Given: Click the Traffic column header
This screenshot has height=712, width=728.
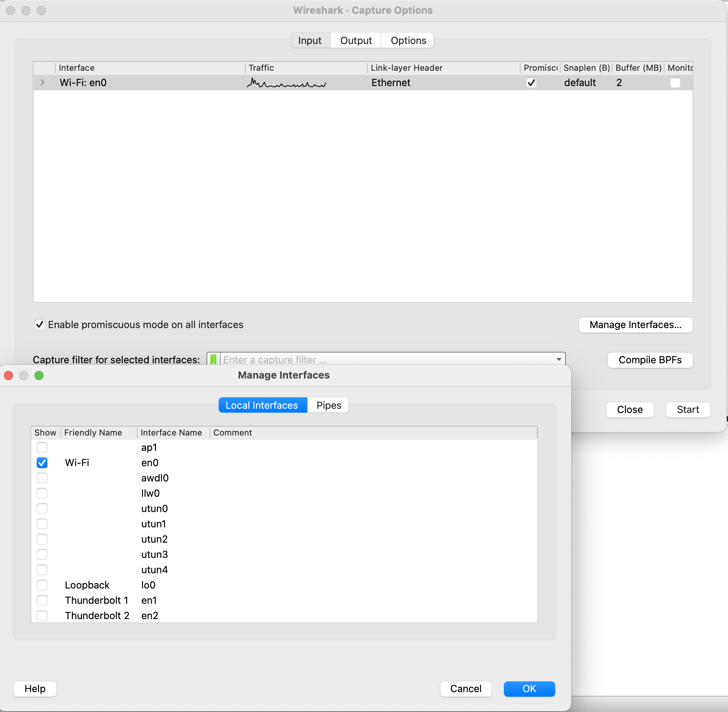Looking at the screenshot, I should (306, 68).
